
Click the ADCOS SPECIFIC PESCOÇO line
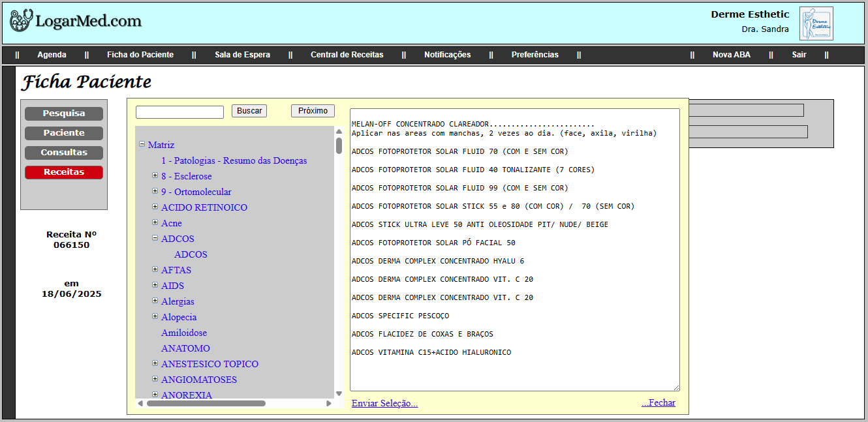pyautogui.click(x=401, y=316)
